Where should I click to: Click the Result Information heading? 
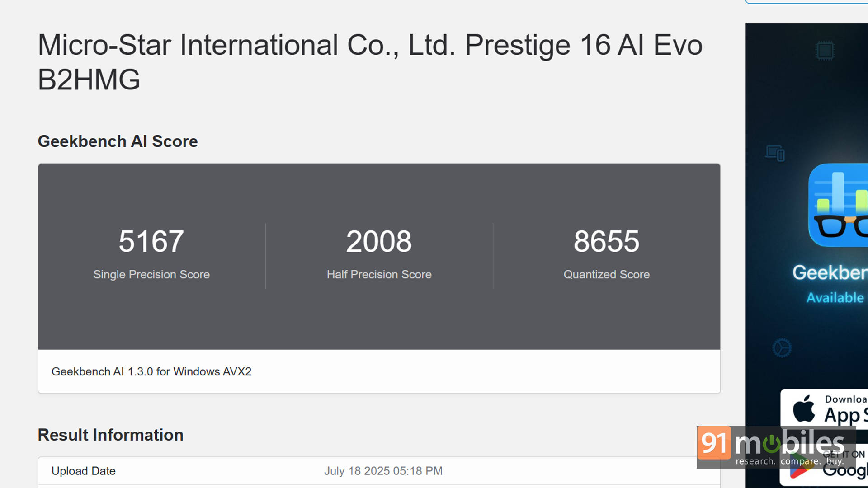pyautogui.click(x=111, y=435)
